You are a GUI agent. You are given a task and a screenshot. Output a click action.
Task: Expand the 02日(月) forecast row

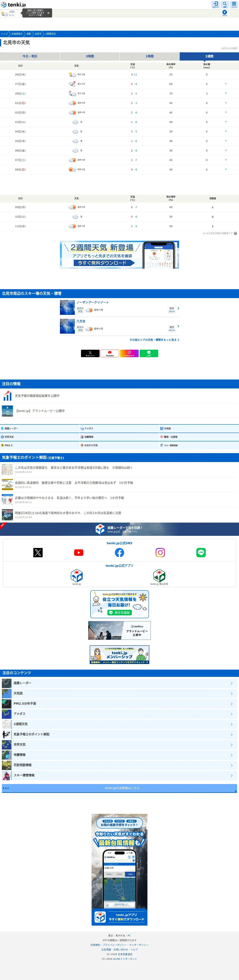226,112
